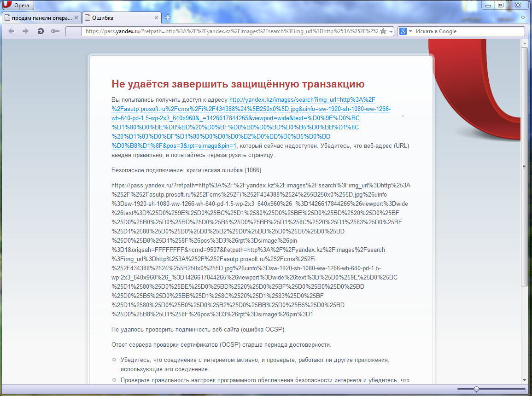Click the vertical scrollbar thumb
Screen dimensions: 532x396
click(x=524, y=166)
